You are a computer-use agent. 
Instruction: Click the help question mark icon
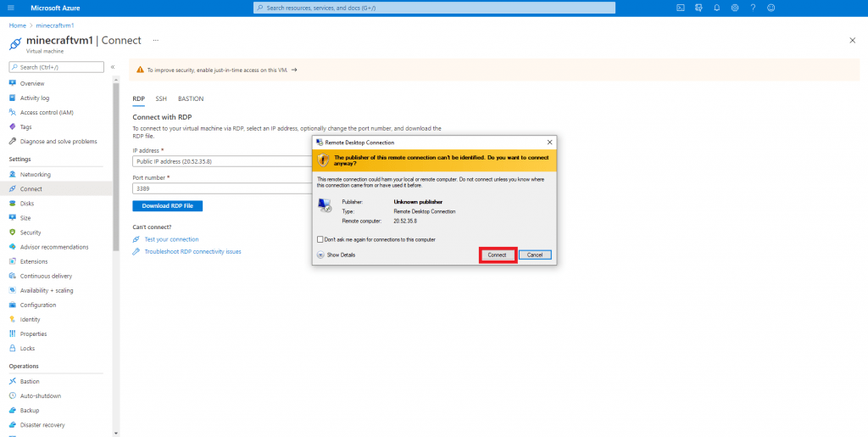tap(753, 8)
